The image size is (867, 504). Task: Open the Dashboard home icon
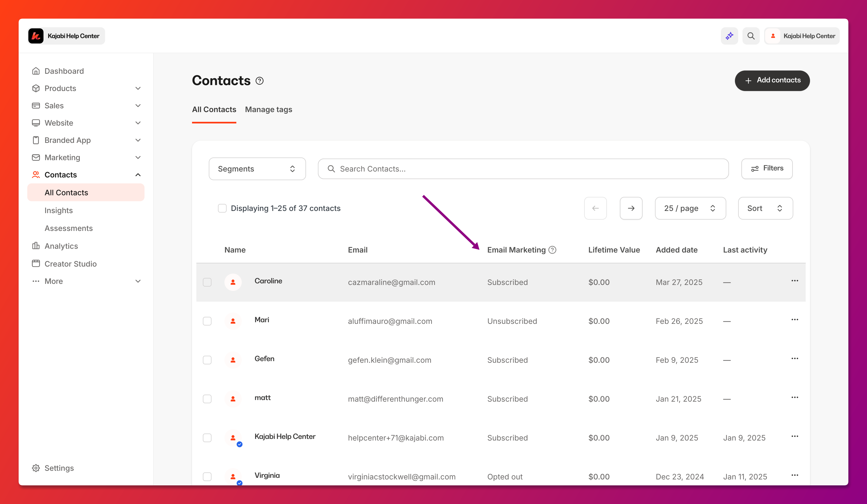click(36, 71)
